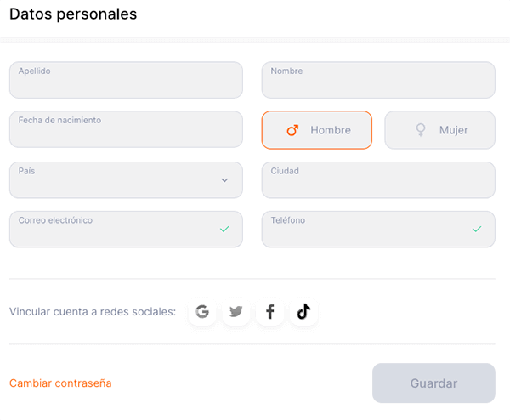The width and height of the screenshot is (510, 420).
Task: Expand the País dropdown chevron
Action: click(224, 180)
